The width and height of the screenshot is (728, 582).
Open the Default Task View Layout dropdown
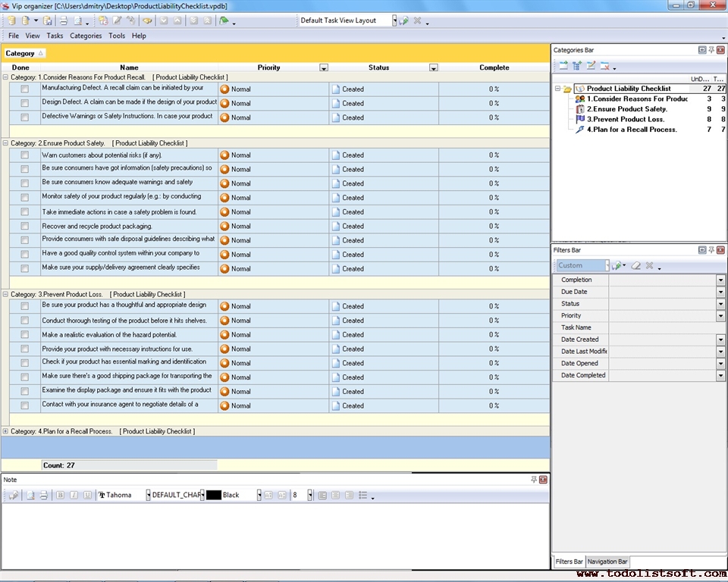pyautogui.click(x=394, y=20)
